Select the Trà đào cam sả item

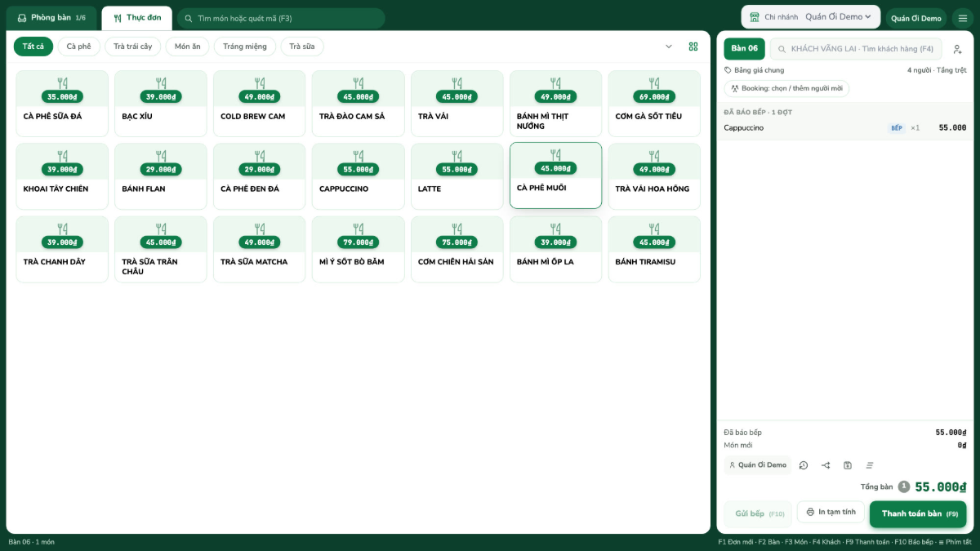click(x=359, y=104)
